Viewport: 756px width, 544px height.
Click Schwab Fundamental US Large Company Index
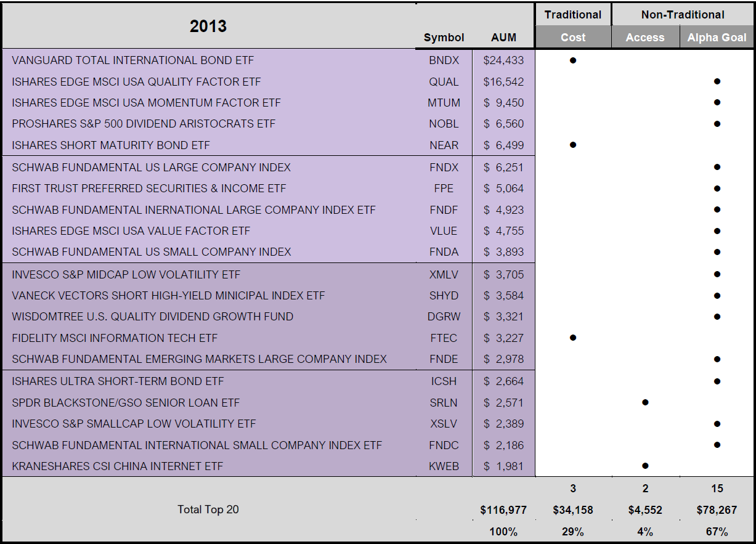click(x=151, y=167)
